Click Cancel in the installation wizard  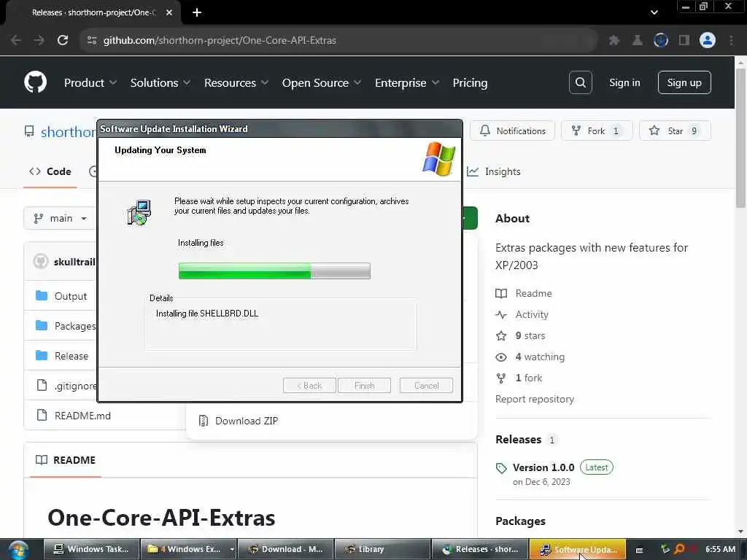(426, 385)
